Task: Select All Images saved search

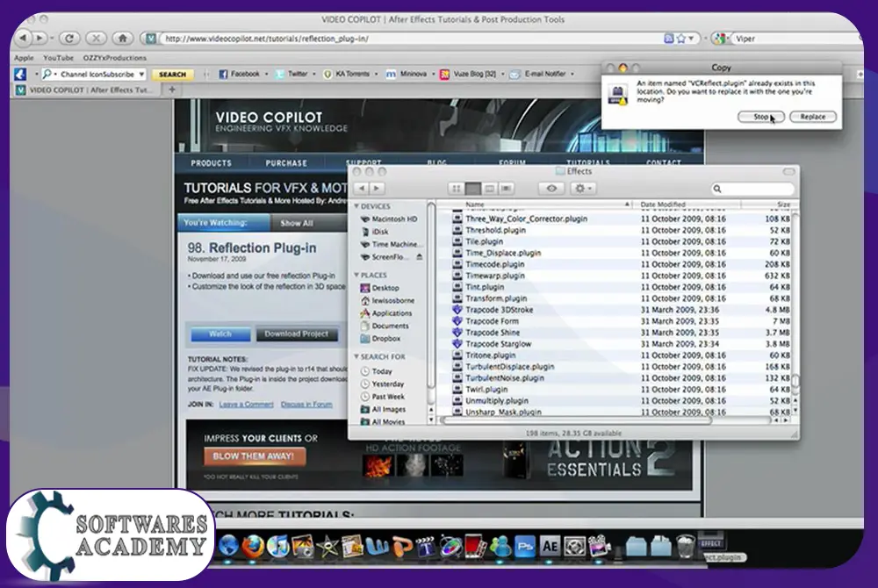Action: click(x=384, y=410)
